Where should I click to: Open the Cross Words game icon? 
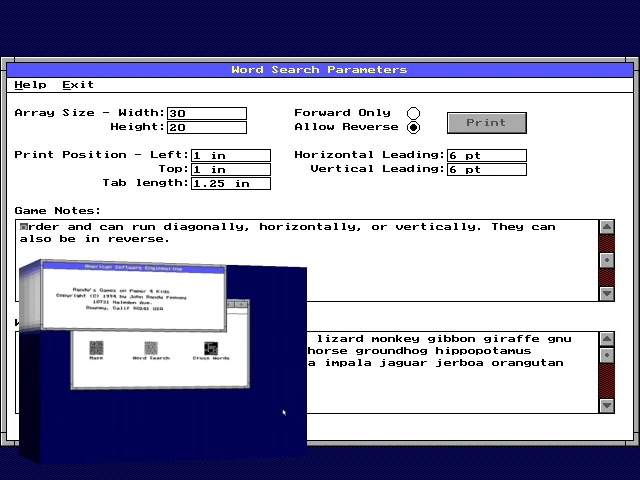click(211, 350)
